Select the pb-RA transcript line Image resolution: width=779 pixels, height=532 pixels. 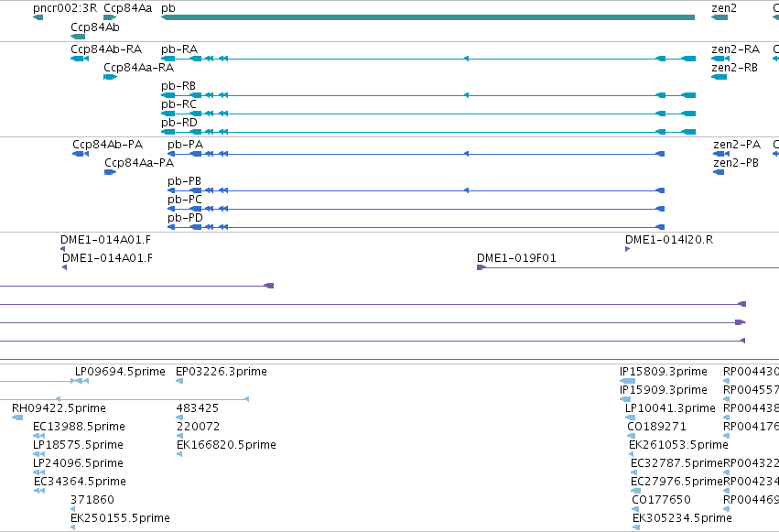(x=428, y=59)
